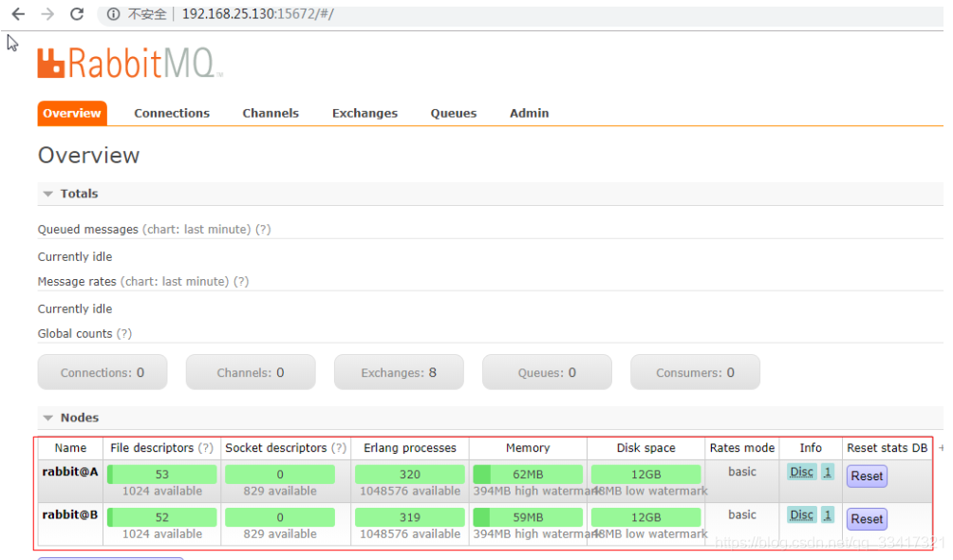
Task: Click the Channels: 0 count box
Action: point(251,372)
